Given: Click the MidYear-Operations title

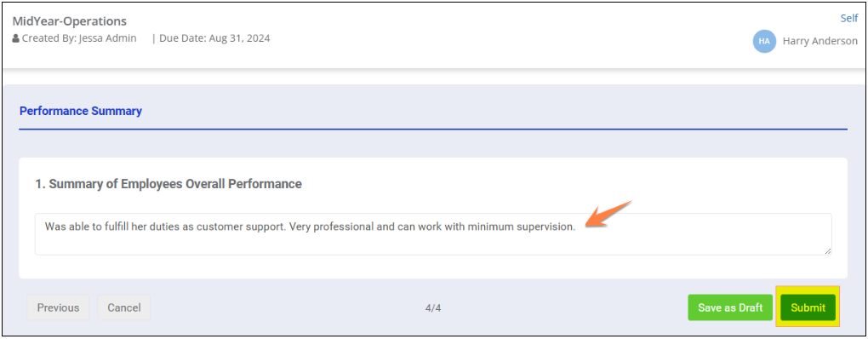Looking at the screenshot, I should click(x=70, y=21).
